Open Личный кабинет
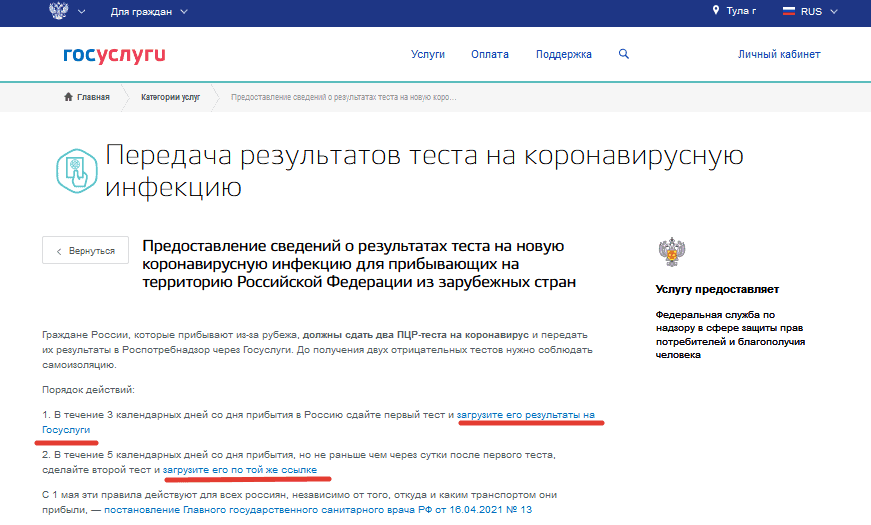The height and width of the screenshot is (525, 871). [779, 54]
